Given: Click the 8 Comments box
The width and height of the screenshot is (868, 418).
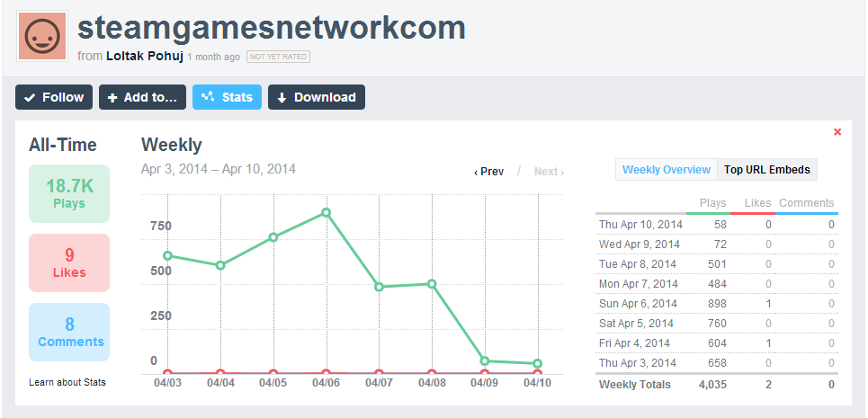Looking at the screenshot, I should 69,332.
